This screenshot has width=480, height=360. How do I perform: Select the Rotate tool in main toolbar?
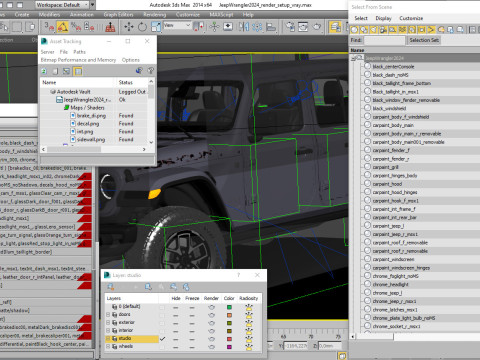[x=142, y=27]
